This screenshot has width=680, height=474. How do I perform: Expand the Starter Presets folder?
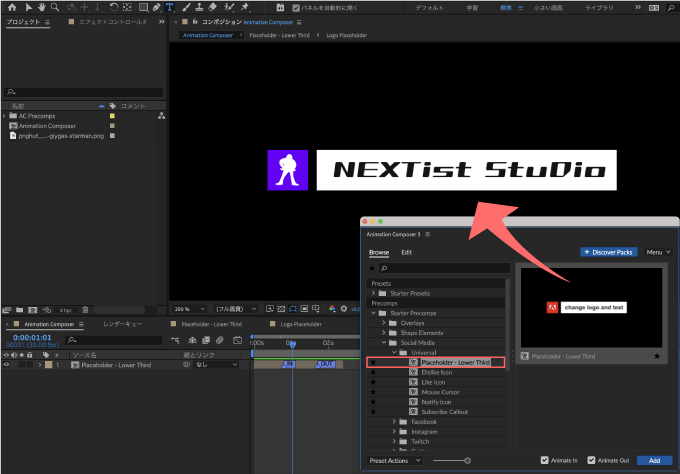pos(373,293)
